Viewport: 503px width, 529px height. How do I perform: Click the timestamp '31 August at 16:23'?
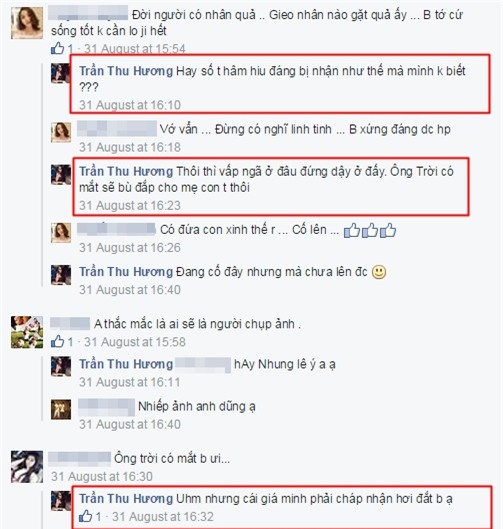pyautogui.click(x=130, y=205)
